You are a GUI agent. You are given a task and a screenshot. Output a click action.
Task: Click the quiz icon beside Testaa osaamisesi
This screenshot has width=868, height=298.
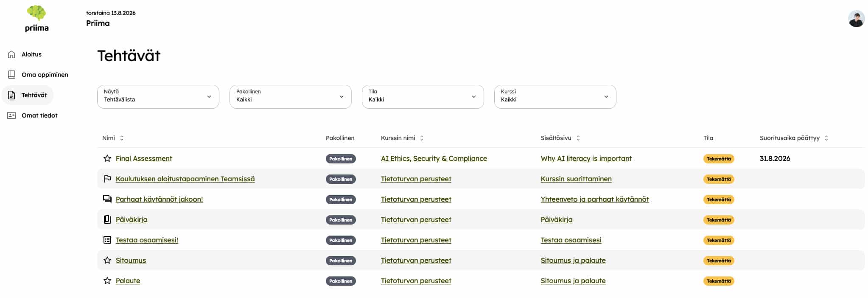coord(107,240)
